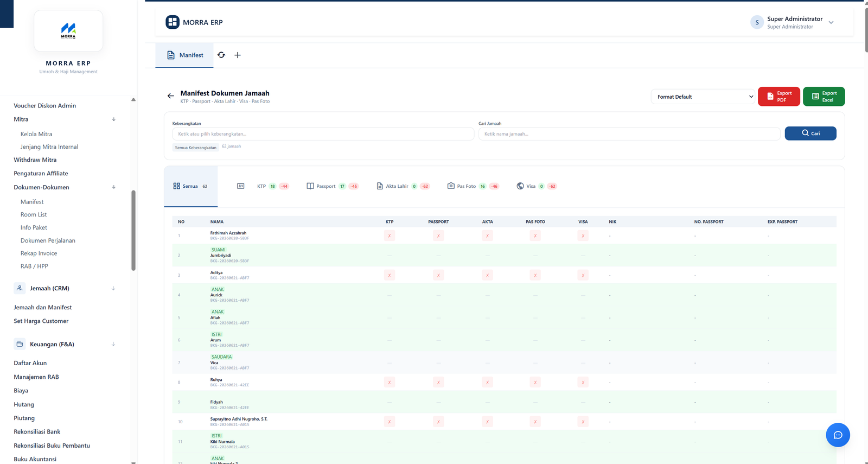Click the refresh icon beside Manifest tab
This screenshot has width=868, height=464.
(221, 55)
